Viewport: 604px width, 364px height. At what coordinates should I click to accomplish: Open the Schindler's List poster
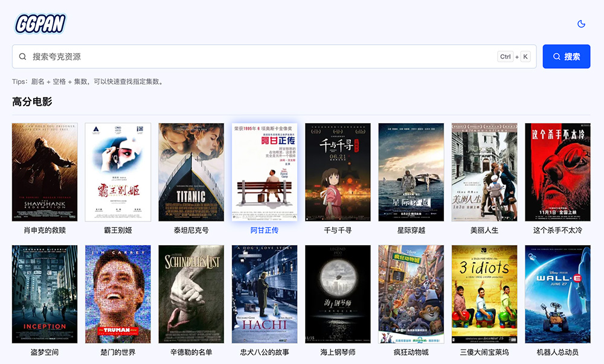[191, 294]
